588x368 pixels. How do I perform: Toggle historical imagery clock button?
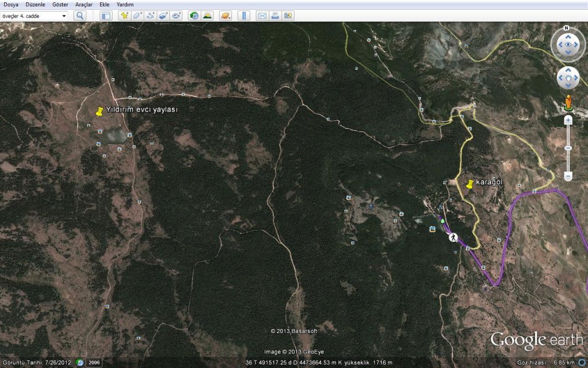click(194, 16)
